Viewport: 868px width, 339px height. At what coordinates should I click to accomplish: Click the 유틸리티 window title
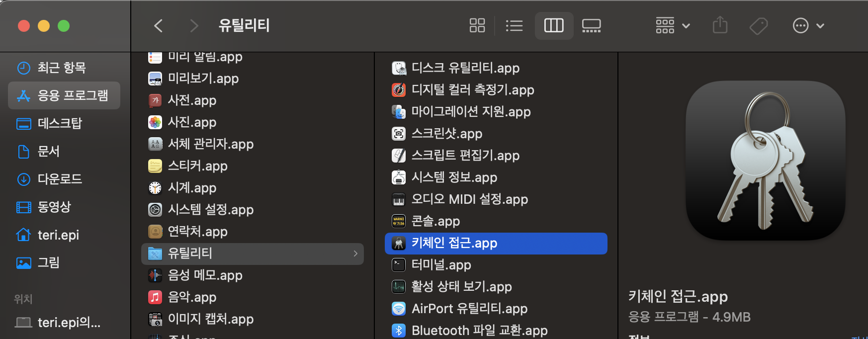point(244,26)
